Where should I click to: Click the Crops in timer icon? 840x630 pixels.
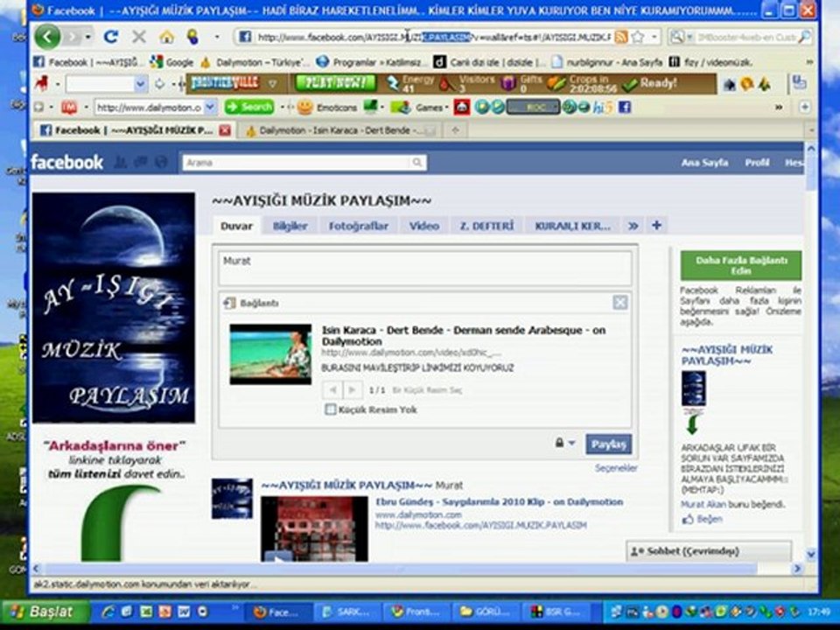(x=557, y=84)
